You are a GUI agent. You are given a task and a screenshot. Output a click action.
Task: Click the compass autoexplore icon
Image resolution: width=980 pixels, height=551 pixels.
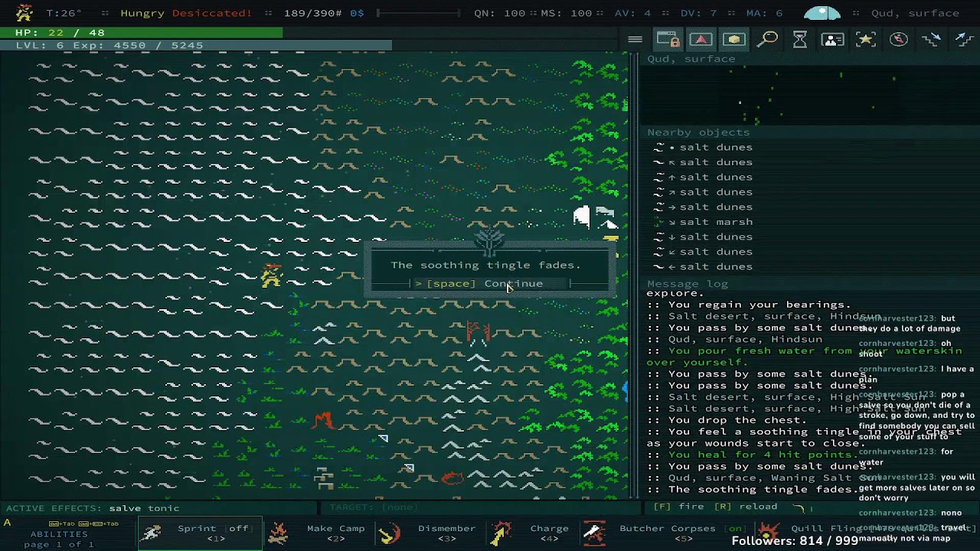899,40
